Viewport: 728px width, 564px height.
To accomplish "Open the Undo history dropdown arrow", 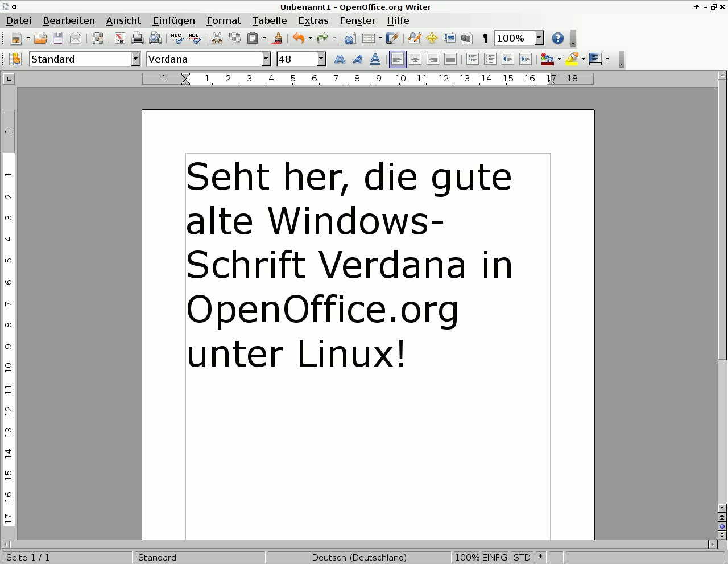I will pyautogui.click(x=310, y=38).
